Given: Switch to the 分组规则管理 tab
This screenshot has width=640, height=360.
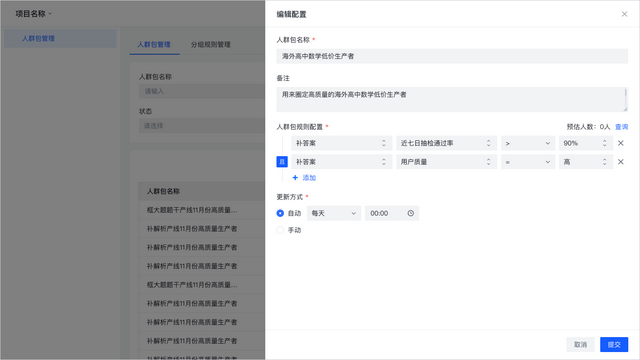Looking at the screenshot, I should click(211, 44).
